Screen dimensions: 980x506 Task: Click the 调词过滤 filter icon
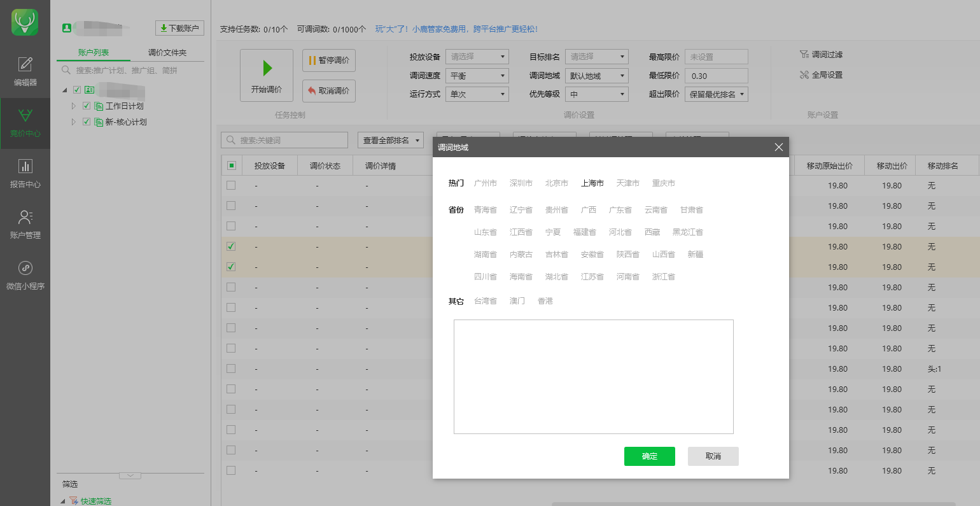tap(804, 55)
